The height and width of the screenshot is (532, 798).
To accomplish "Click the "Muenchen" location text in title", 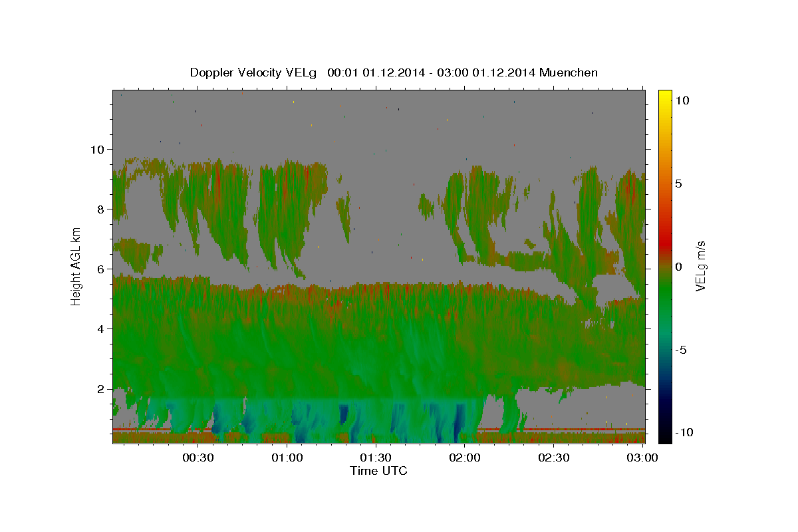I will [569, 72].
